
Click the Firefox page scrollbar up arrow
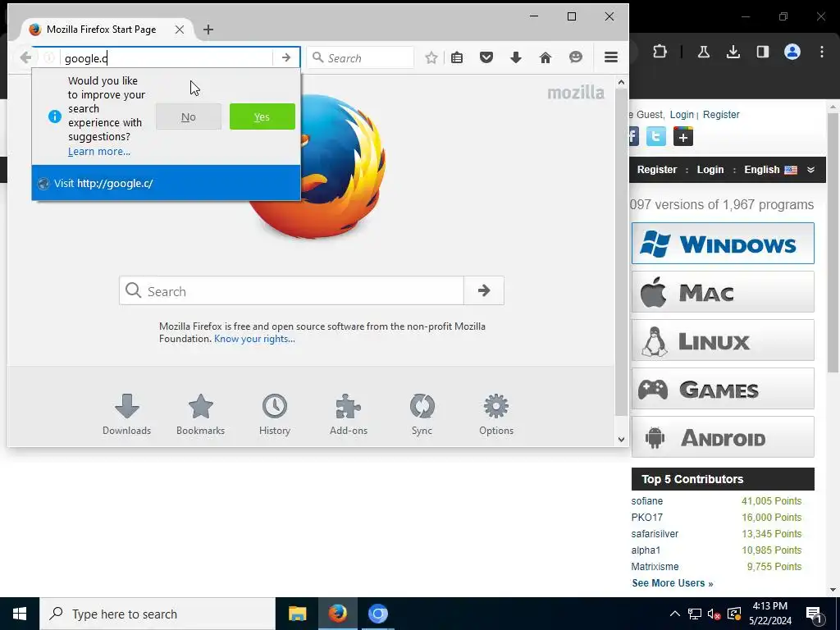point(621,83)
